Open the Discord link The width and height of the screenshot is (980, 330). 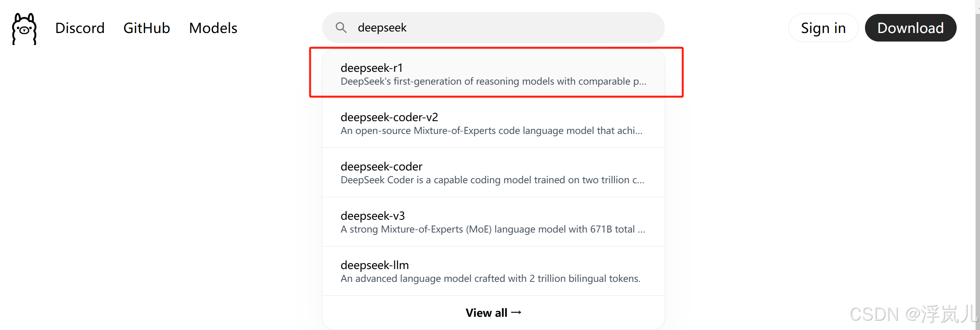click(x=80, y=28)
